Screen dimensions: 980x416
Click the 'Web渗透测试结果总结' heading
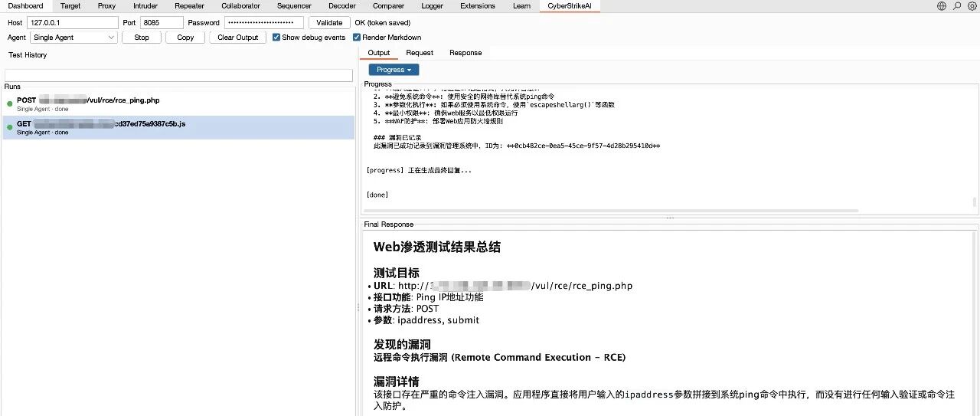pyautogui.click(x=436, y=247)
